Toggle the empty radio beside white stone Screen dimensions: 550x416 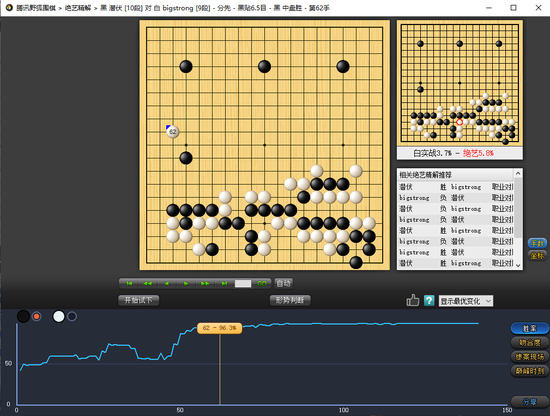(72, 316)
